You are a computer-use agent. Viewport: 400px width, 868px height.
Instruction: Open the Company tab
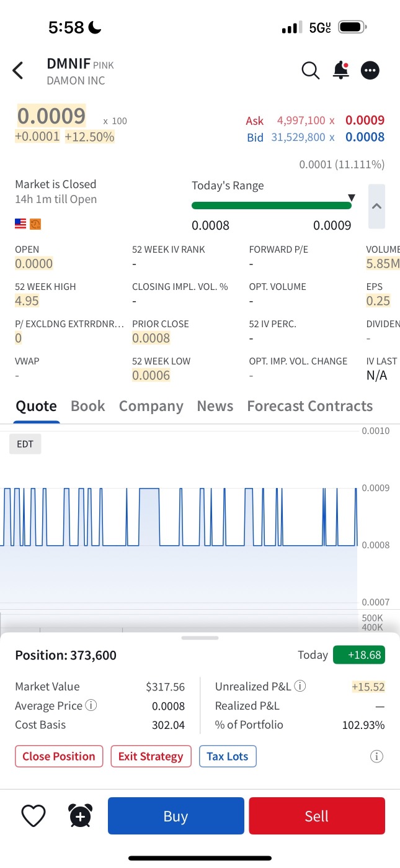point(151,406)
